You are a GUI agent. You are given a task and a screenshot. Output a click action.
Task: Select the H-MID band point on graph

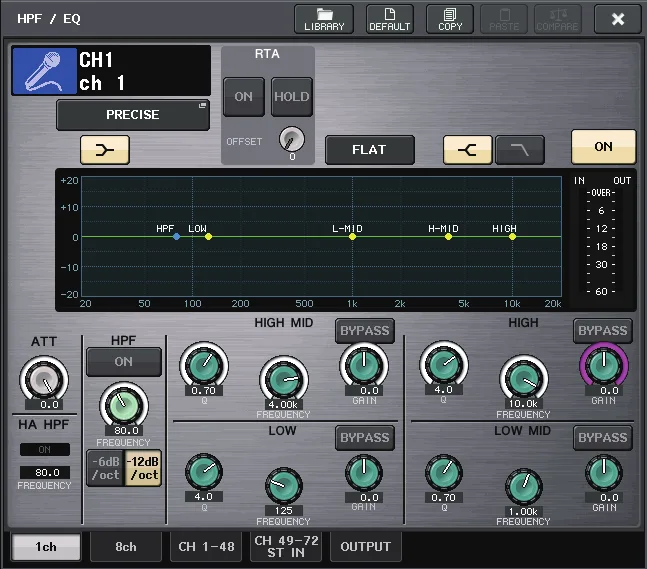click(449, 237)
